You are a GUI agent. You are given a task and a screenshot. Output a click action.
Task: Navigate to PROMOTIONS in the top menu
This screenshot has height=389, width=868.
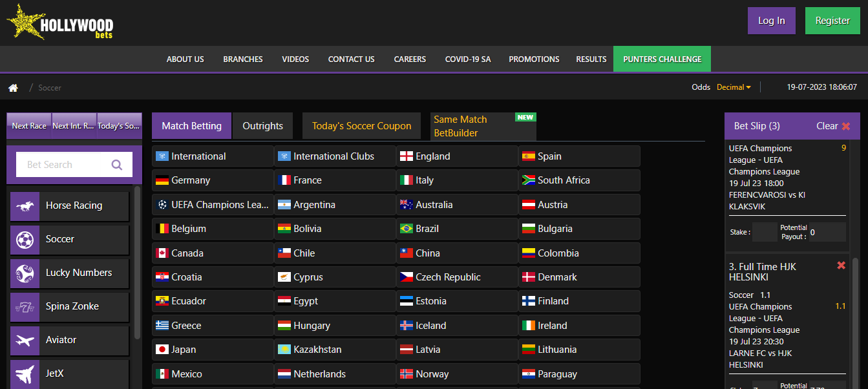tap(534, 59)
